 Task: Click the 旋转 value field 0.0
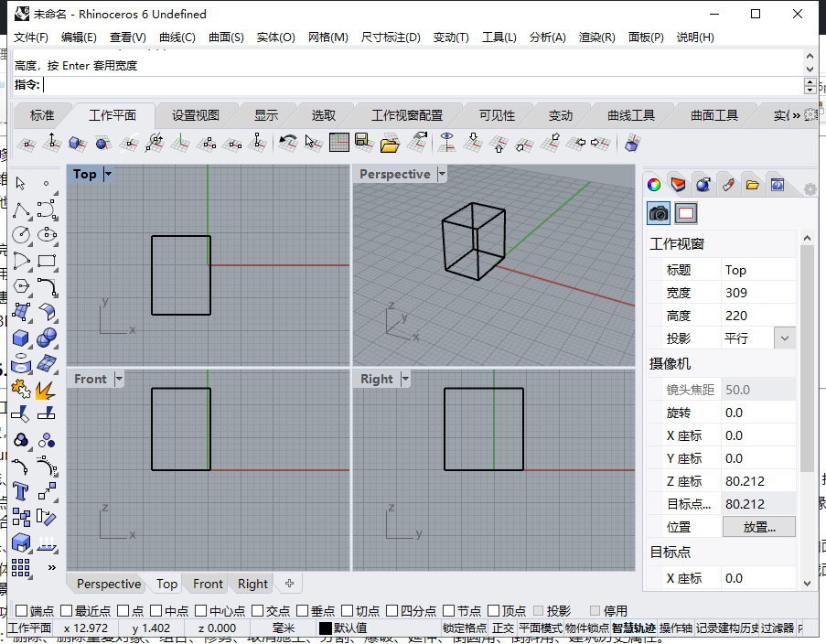tap(758, 413)
